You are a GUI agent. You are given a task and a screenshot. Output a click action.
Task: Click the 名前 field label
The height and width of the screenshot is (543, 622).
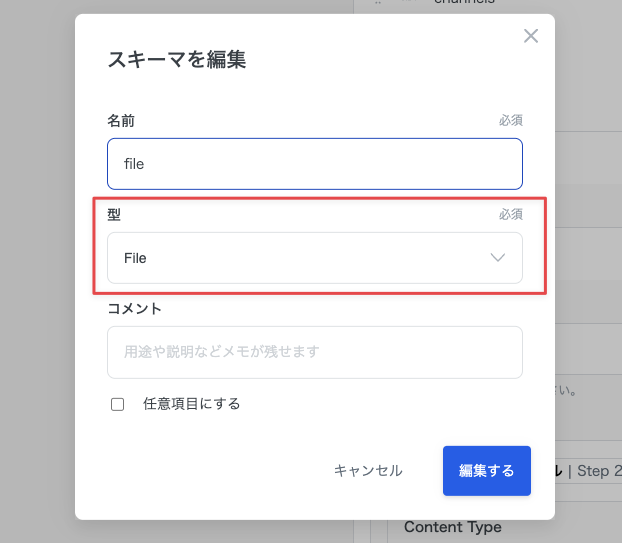(121, 120)
